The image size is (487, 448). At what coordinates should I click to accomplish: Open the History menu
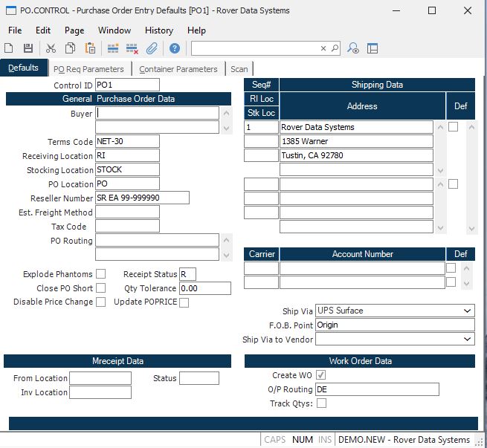[158, 30]
